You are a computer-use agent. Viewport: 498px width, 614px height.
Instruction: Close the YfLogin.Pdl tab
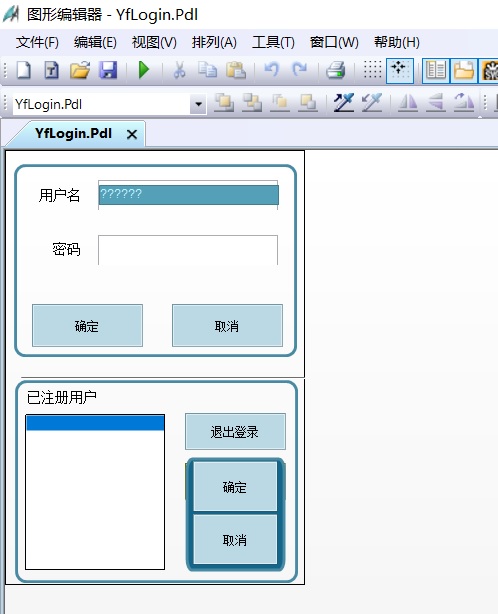point(132,134)
